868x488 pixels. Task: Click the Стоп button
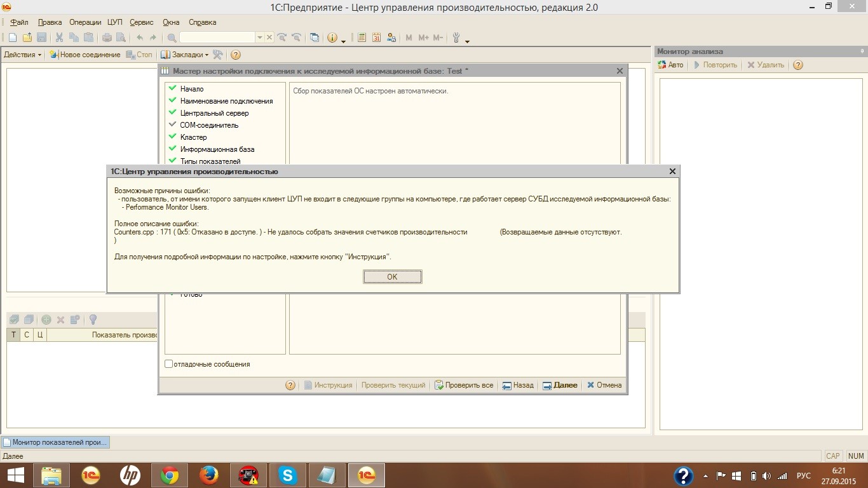[x=139, y=55]
